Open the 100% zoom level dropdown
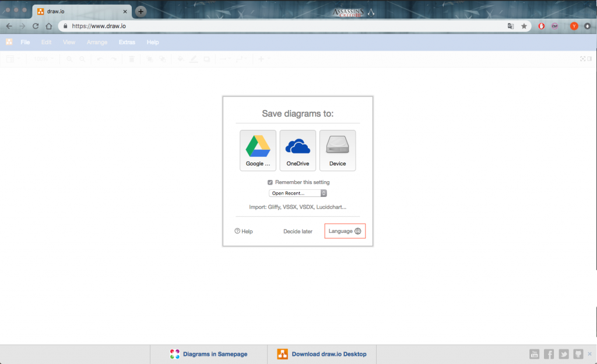The image size is (597, 364). tap(44, 59)
